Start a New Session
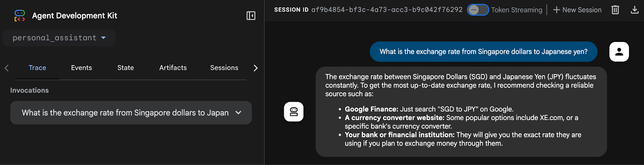The image size is (644, 165). point(577,10)
